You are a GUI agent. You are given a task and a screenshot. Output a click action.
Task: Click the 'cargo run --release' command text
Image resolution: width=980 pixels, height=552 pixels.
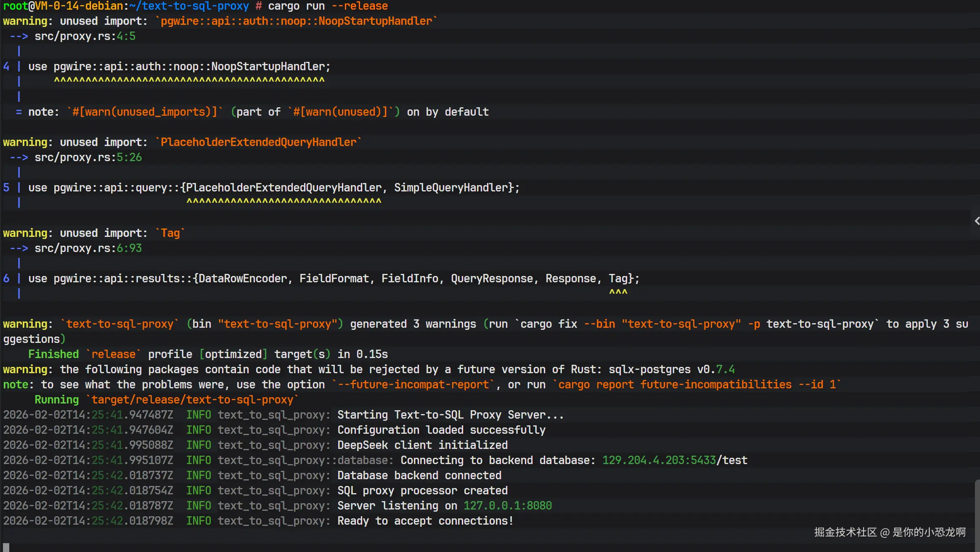(x=328, y=6)
